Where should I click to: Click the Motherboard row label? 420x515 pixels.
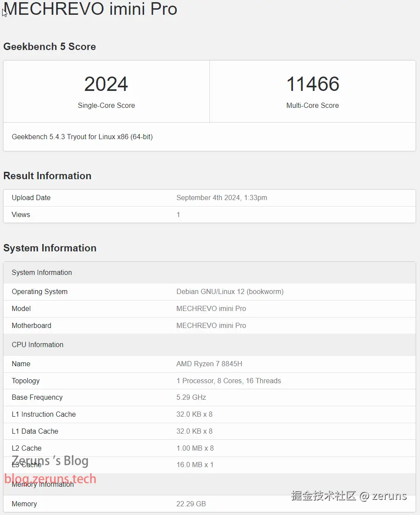tap(31, 325)
